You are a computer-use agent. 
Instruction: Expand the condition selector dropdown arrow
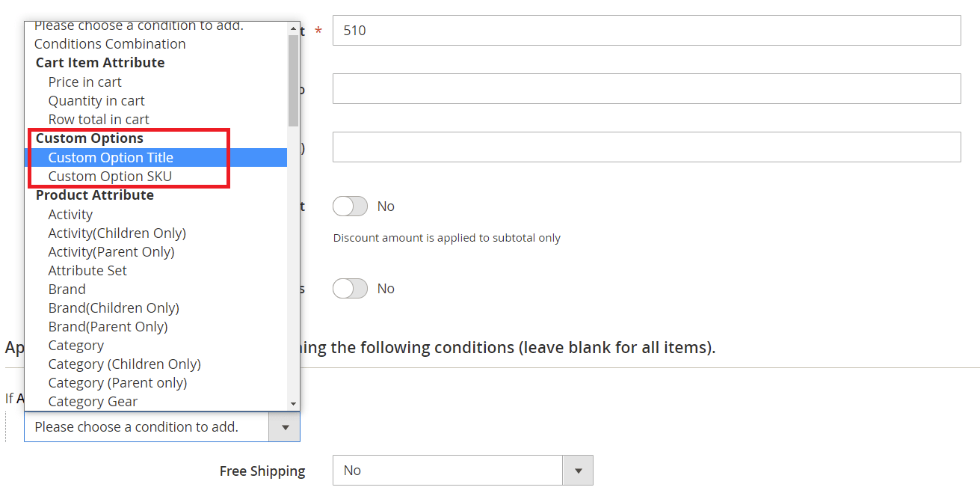pos(285,426)
